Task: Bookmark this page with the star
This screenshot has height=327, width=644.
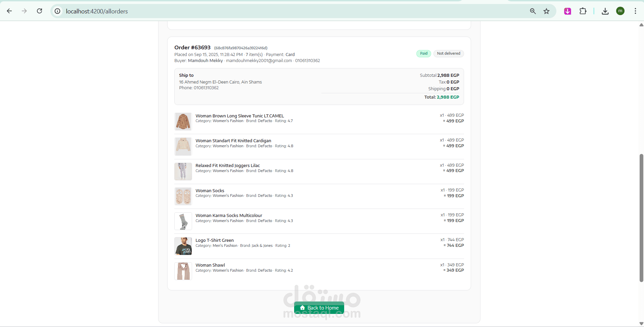Action: (547, 11)
